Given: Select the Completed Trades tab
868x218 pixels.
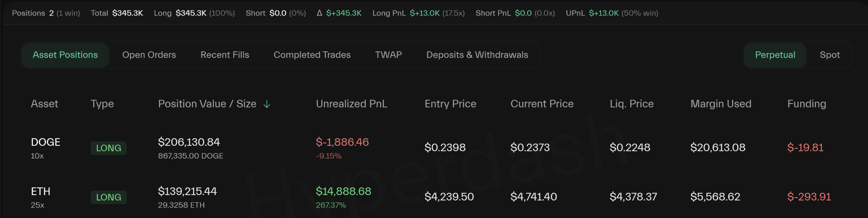Looking at the screenshot, I should pos(312,55).
